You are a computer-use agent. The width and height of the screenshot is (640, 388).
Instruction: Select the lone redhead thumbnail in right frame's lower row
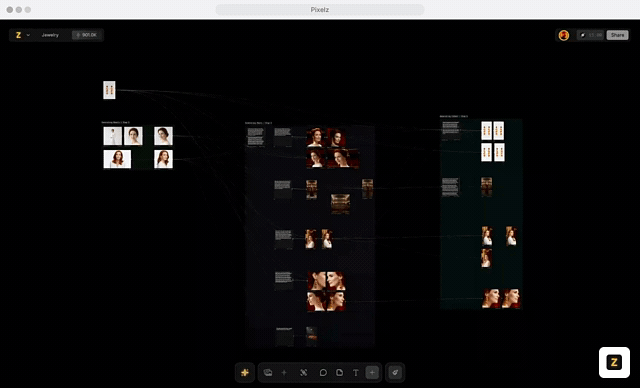tap(486, 258)
